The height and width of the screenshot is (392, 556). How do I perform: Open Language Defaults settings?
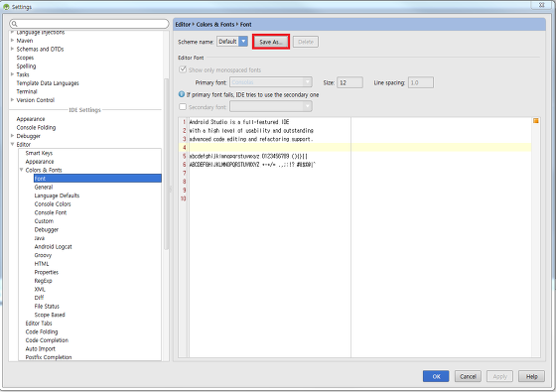click(57, 196)
